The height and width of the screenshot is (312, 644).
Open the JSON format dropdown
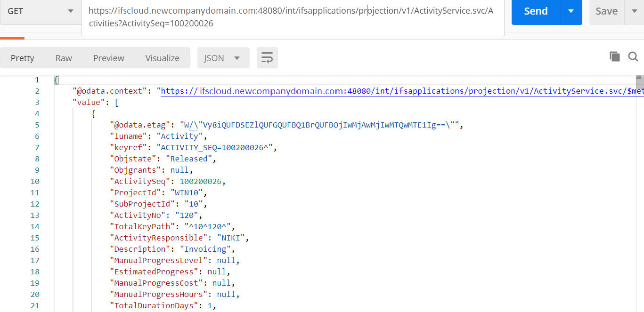click(223, 58)
